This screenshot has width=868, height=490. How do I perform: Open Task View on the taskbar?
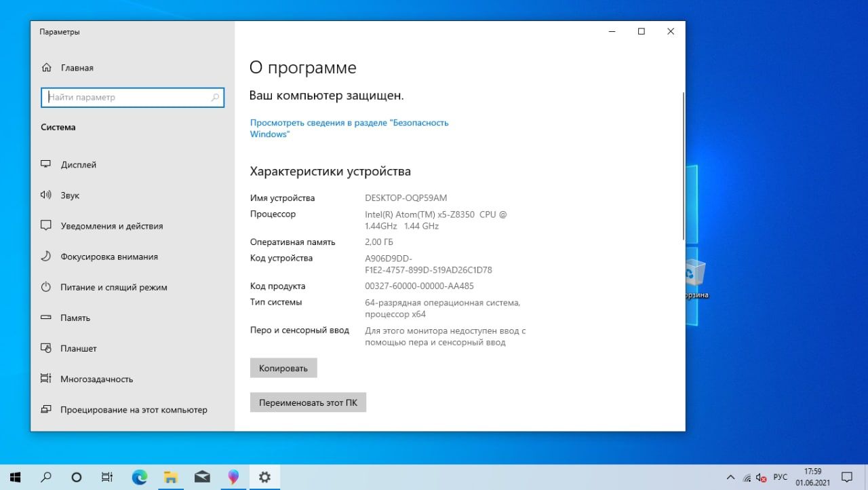[107, 477]
